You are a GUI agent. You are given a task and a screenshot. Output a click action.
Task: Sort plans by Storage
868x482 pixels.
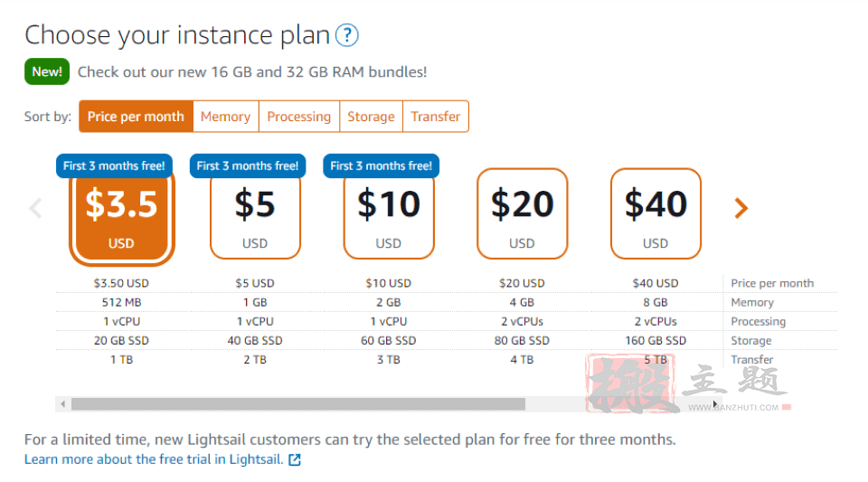[x=371, y=117]
